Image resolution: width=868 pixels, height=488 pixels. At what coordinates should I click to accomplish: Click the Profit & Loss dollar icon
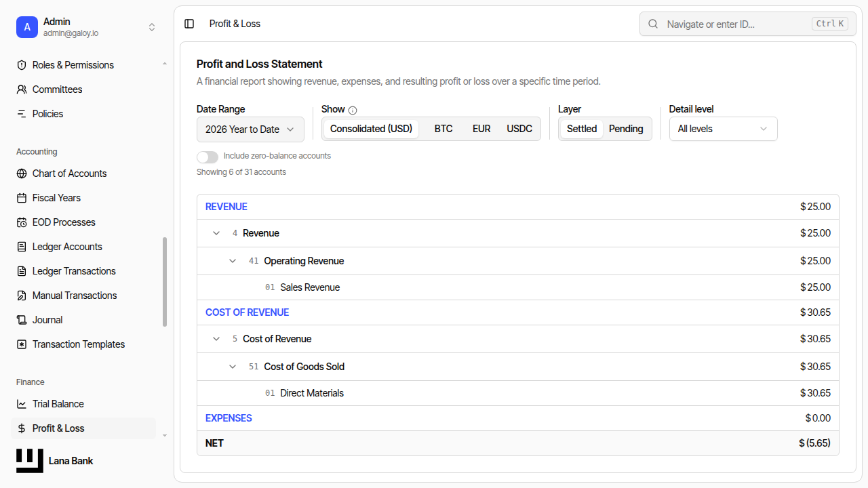click(22, 428)
